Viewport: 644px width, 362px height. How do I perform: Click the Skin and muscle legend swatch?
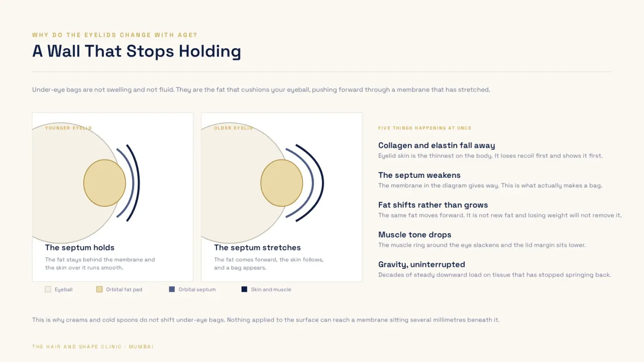244,289
